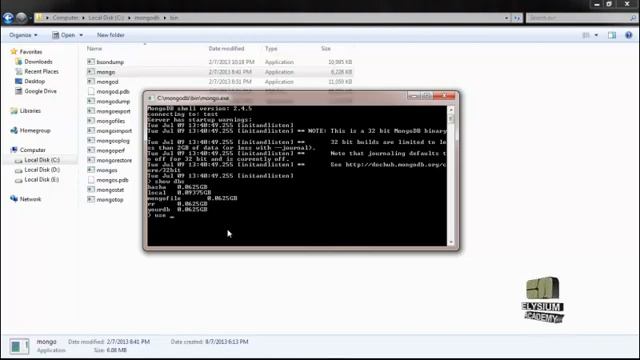640x360 pixels.
Task: Click the Help question mark icon
Action: click(x=629, y=36)
